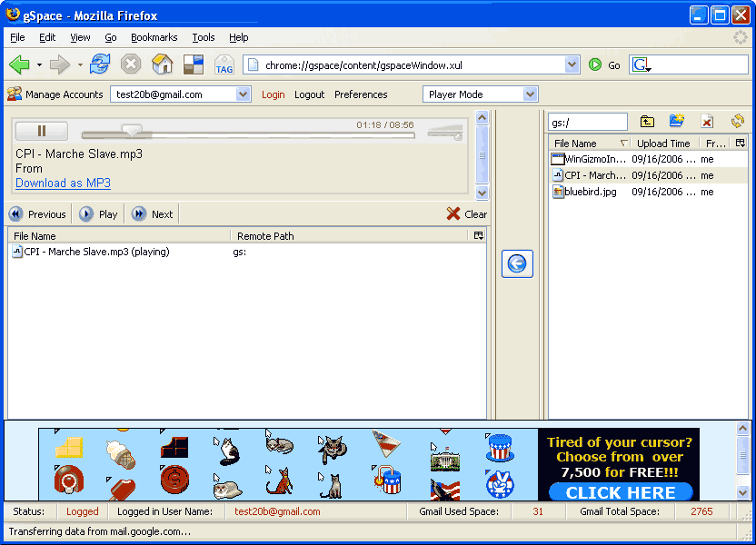Adjust the player volume slider
Image resolution: width=756 pixels, height=545 pixels.
[445, 133]
